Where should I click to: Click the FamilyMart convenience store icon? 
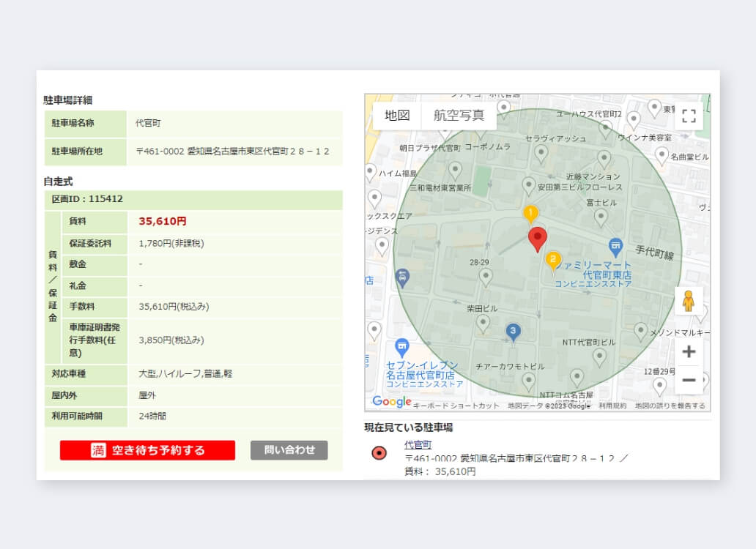616,246
